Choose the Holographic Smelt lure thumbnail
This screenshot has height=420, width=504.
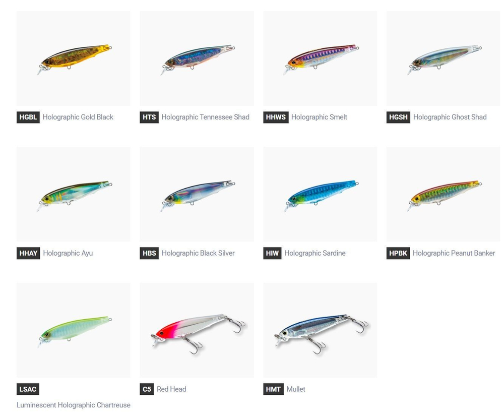pos(320,58)
